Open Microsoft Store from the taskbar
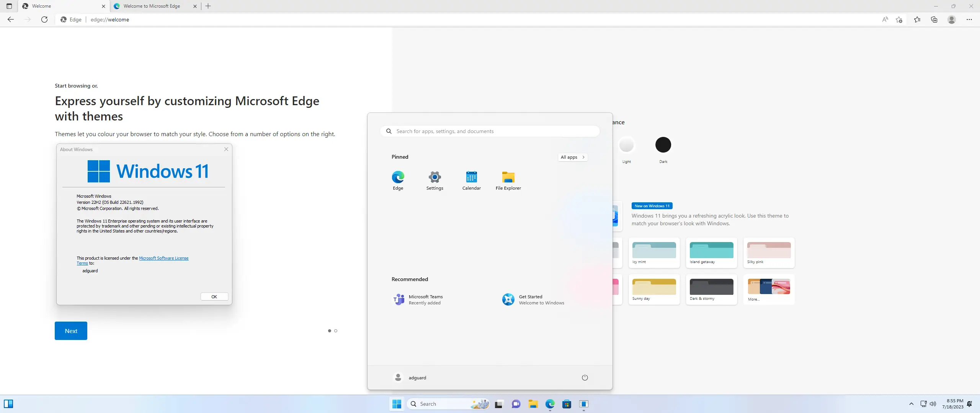 [567, 404]
